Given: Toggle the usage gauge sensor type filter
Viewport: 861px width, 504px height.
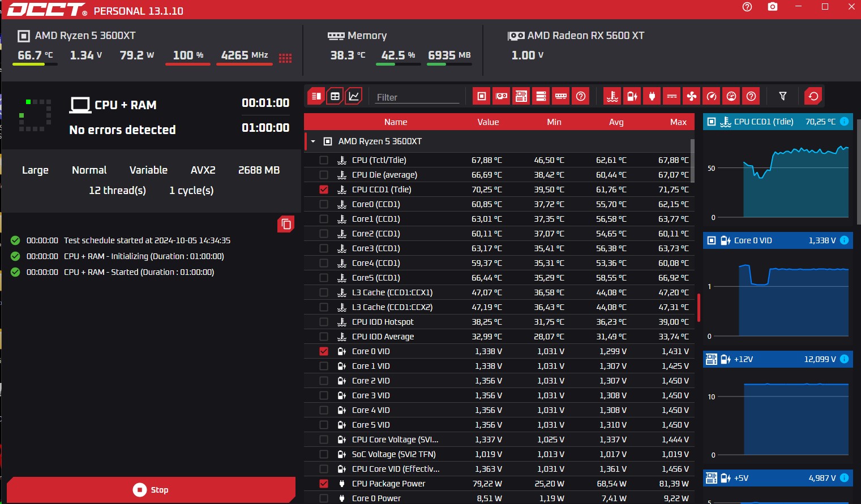Looking at the screenshot, I should tap(731, 96).
